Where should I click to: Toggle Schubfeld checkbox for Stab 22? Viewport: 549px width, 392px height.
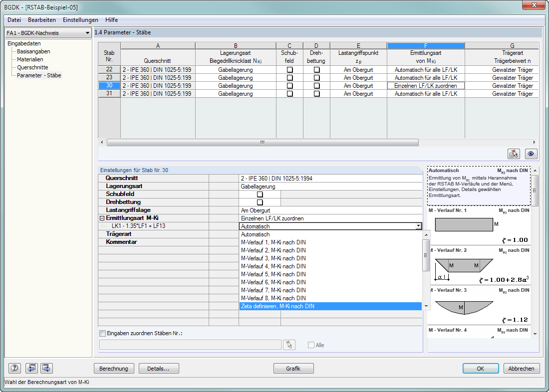pyautogui.click(x=290, y=70)
